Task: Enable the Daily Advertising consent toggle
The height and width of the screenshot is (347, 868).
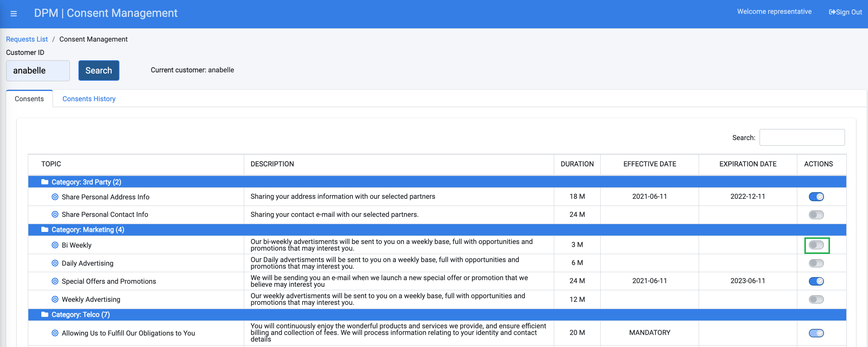Action: [816, 263]
